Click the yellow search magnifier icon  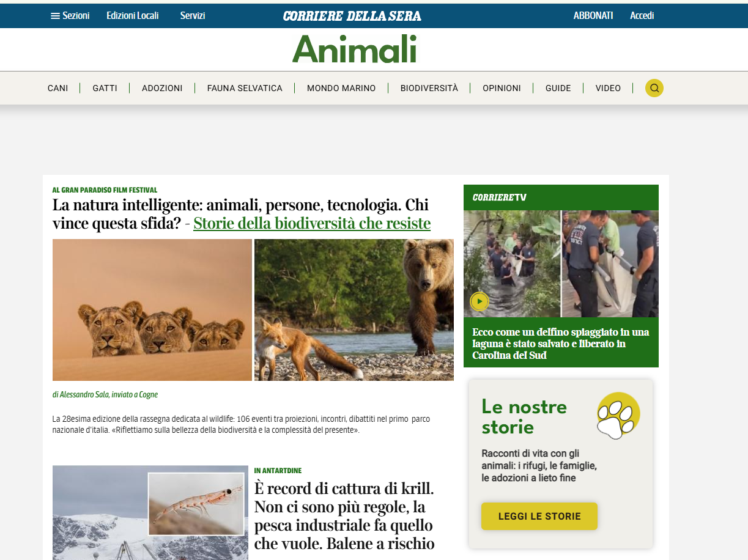click(654, 88)
